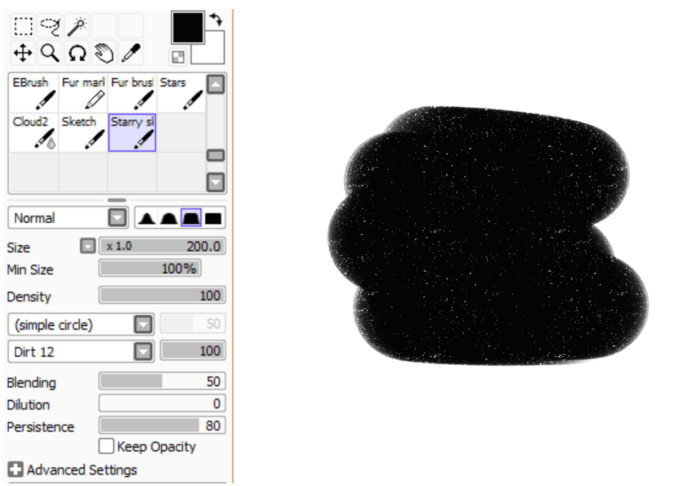Select the Eyedropper color picker tool
The image size is (700, 486).
[131, 53]
